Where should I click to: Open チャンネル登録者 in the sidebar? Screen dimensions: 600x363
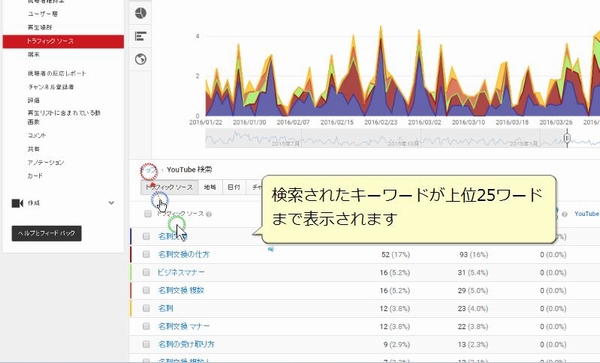point(51,87)
